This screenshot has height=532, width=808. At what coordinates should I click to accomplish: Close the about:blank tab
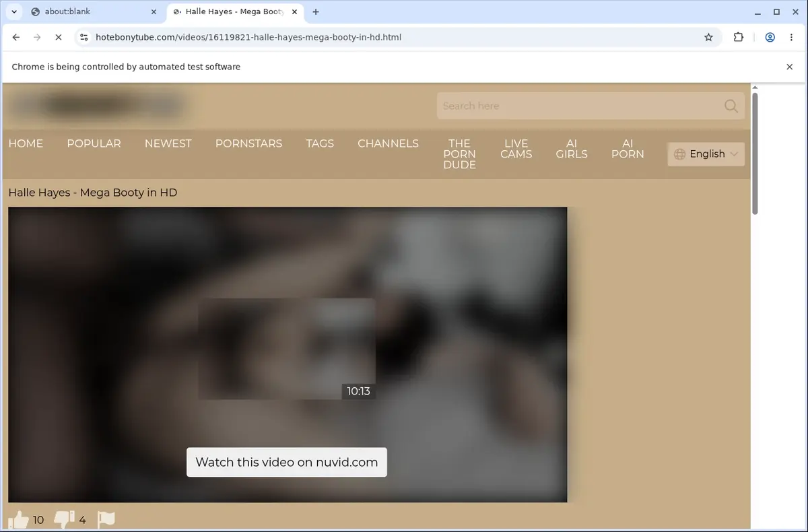pos(154,11)
